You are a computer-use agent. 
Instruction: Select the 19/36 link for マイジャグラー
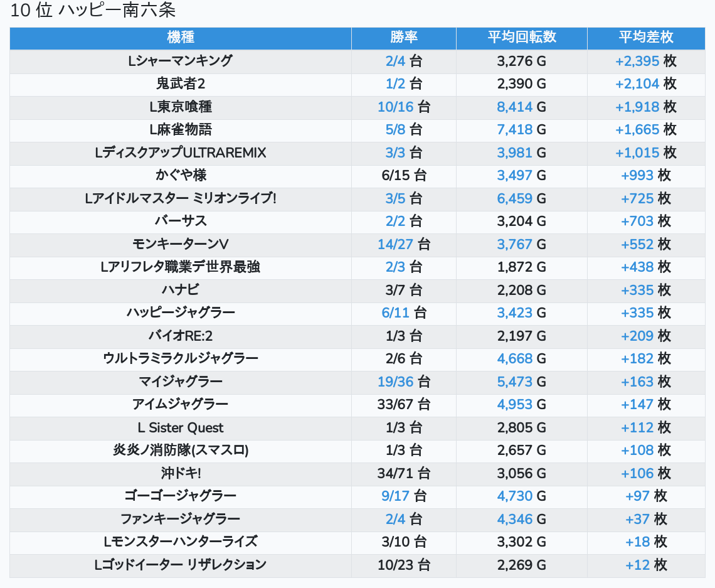395,382
